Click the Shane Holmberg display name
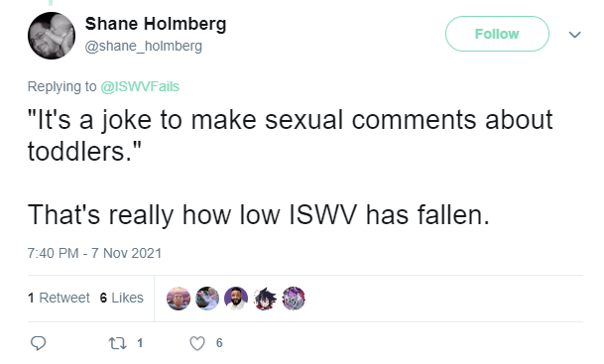Screen dimensions: 604x364 [x=156, y=24]
